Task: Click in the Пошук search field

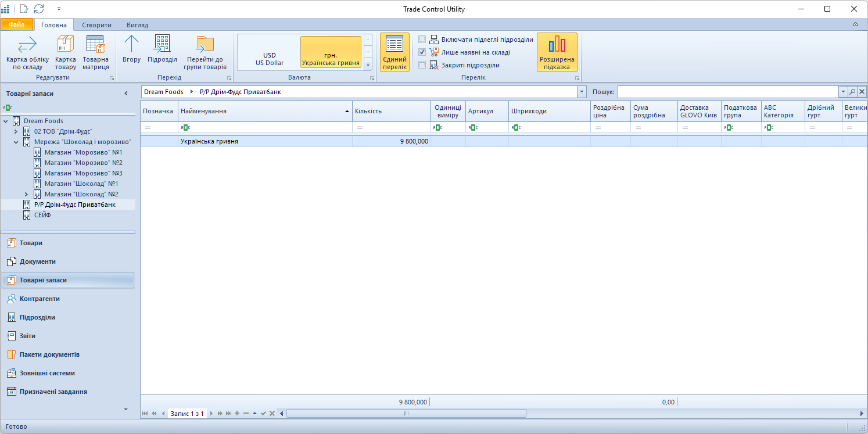Action: tap(727, 92)
